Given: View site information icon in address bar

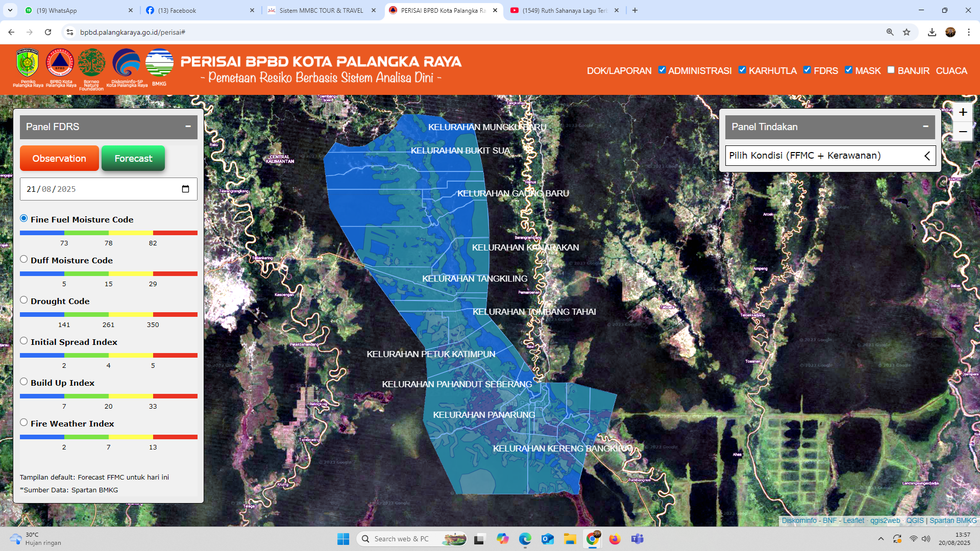Looking at the screenshot, I should point(70,32).
